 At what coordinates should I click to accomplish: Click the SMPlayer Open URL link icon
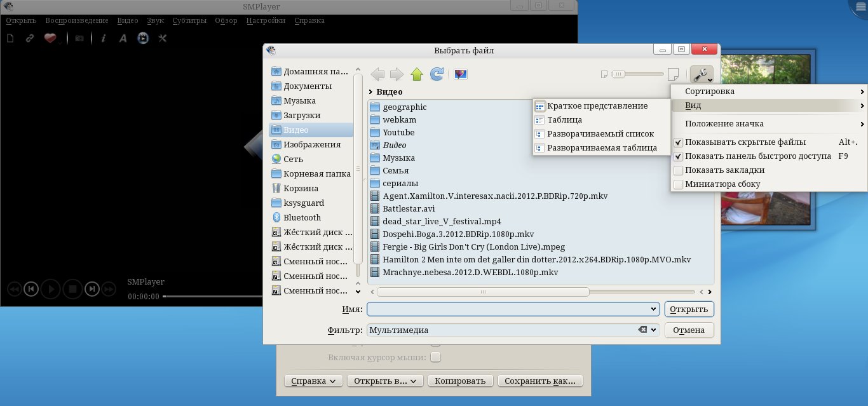pos(29,38)
